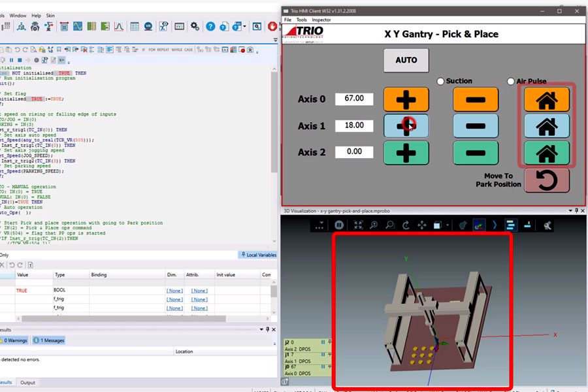Pause the program with debug pause icon
588x392 pixels.
pyautogui.click(x=12, y=60)
